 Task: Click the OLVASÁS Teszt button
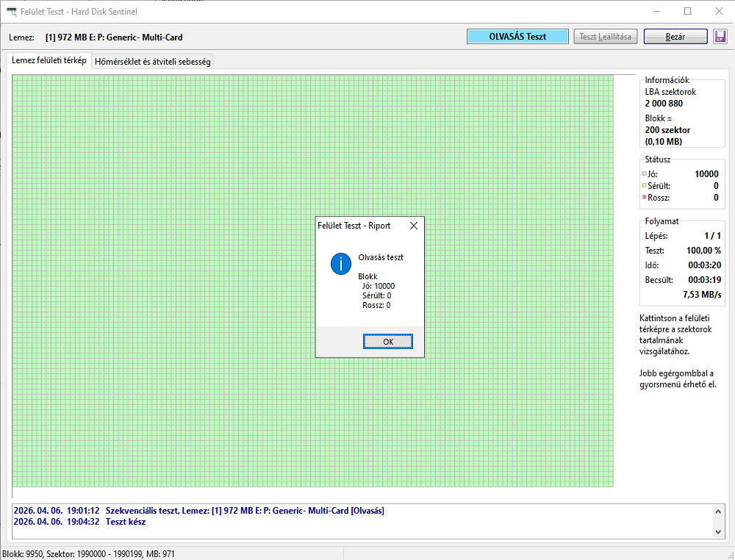click(x=517, y=37)
